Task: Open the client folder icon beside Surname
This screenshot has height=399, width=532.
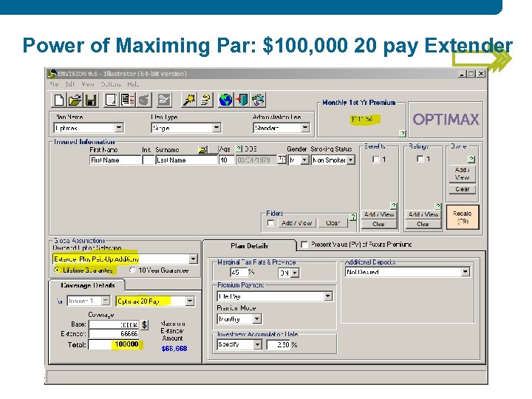Action: pyautogui.click(x=203, y=149)
